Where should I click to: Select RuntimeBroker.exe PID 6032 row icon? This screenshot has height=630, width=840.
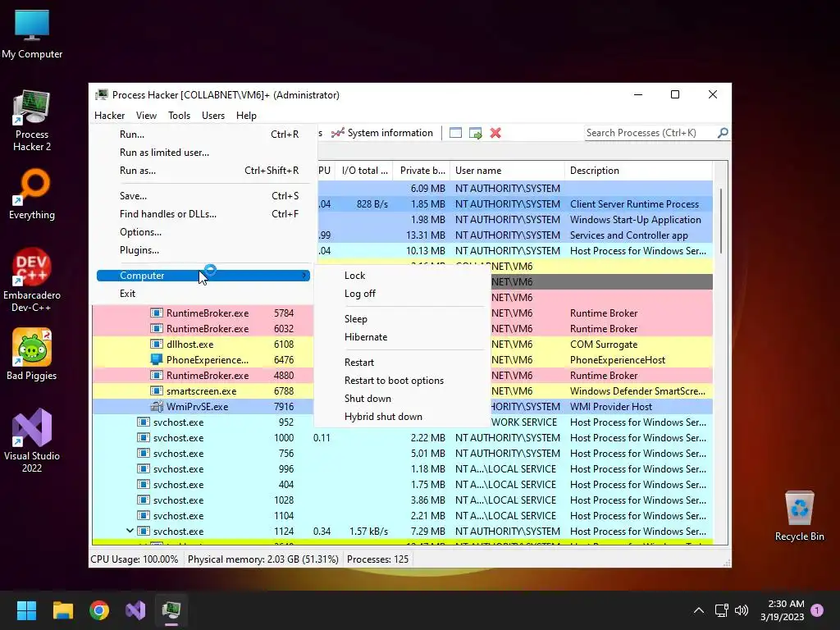(157, 328)
